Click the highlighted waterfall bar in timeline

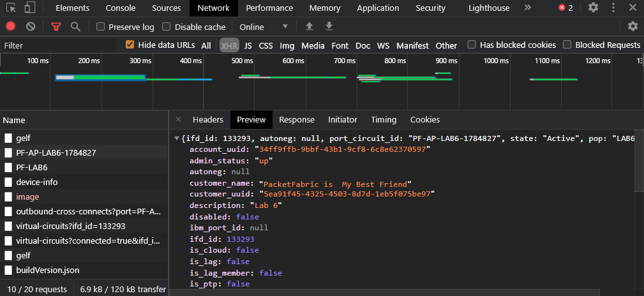coord(100,78)
